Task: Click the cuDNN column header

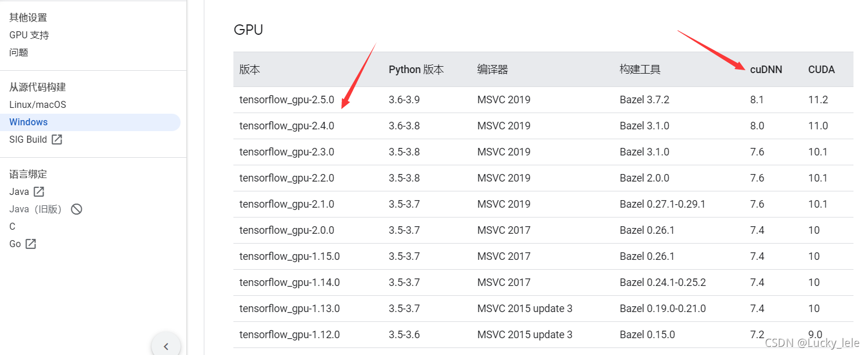Action: [x=766, y=70]
